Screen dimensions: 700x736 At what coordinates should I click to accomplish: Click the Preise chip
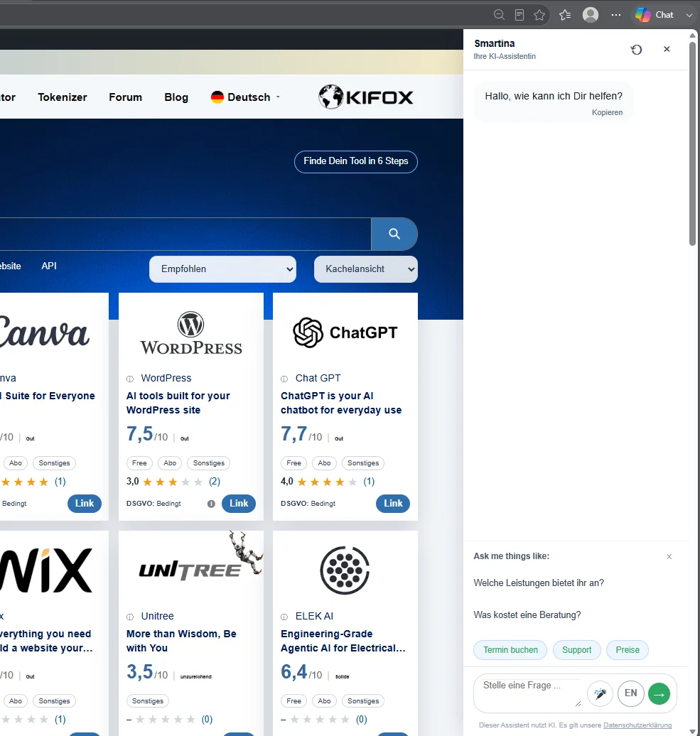[628, 650]
